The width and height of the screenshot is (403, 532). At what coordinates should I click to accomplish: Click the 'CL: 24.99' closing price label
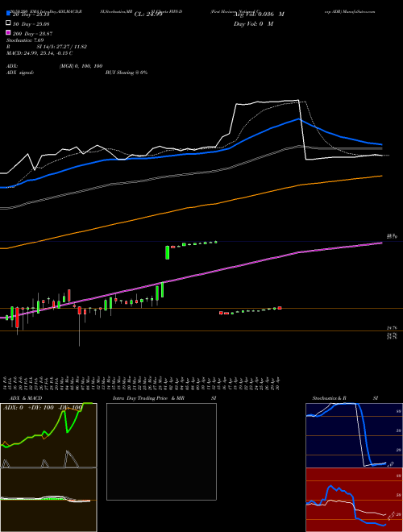[148, 15]
